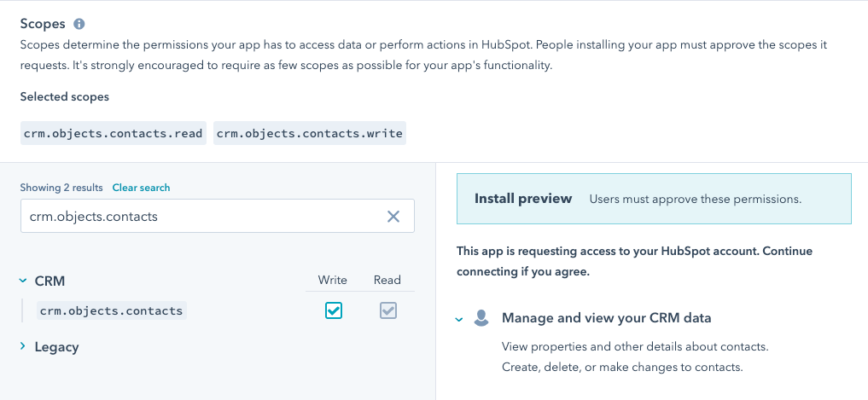The height and width of the screenshot is (400, 868).
Task: Click the Write column header
Action: (332, 280)
